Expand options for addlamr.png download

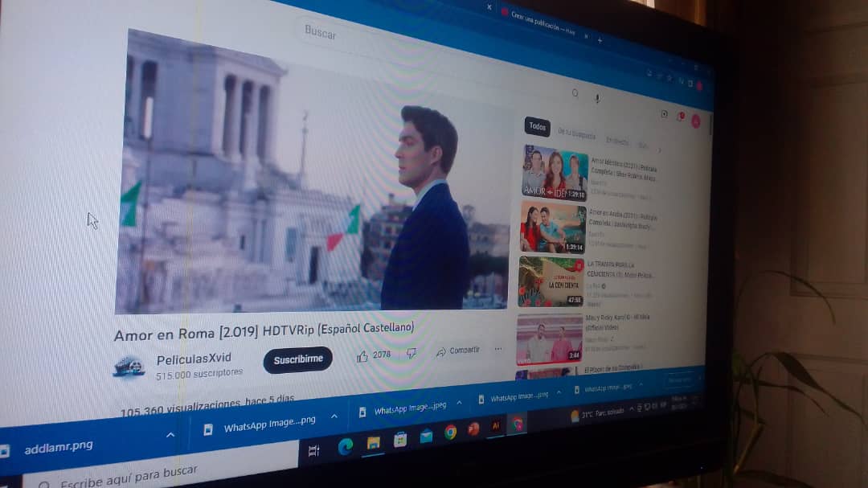point(170,436)
